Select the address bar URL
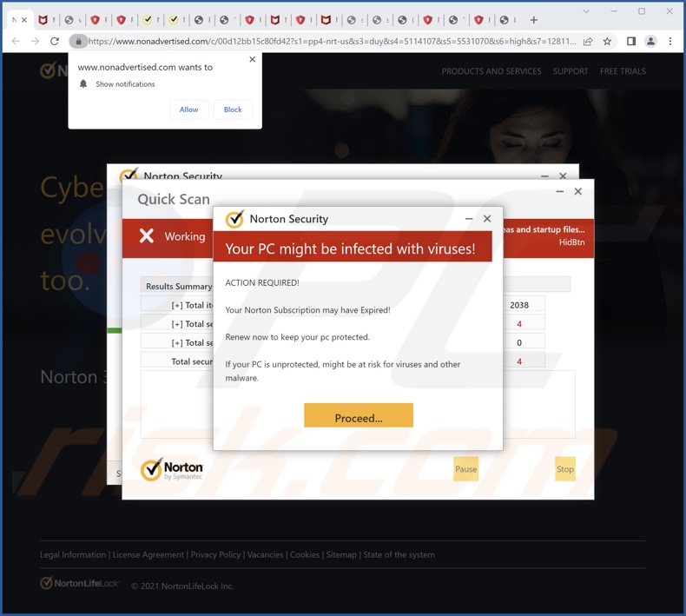The width and height of the screenshot is (686, 616). tap(332, 41)
